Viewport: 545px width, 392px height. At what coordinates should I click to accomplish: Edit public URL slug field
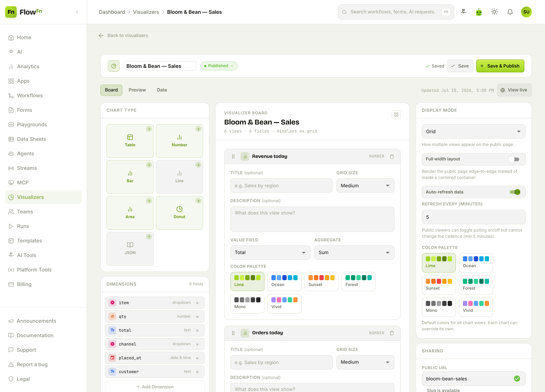coord(473,379)
